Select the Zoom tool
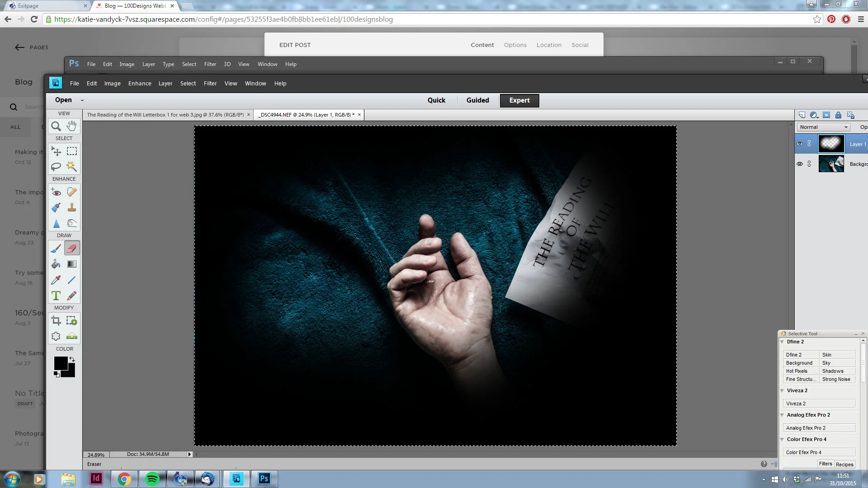 [56, 126]
